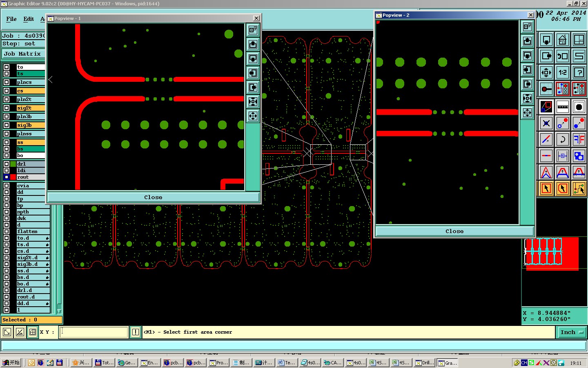Toggle checkbox for layer 'cvia'
Viewport: 588px width, 368px height.
point(7,186)
